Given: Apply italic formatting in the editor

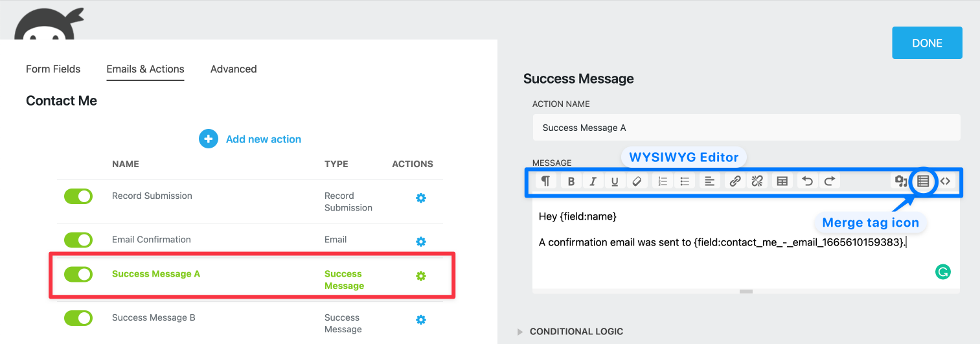Looking at the screenshot, I should pyautogui.click(x=593, y=181).
